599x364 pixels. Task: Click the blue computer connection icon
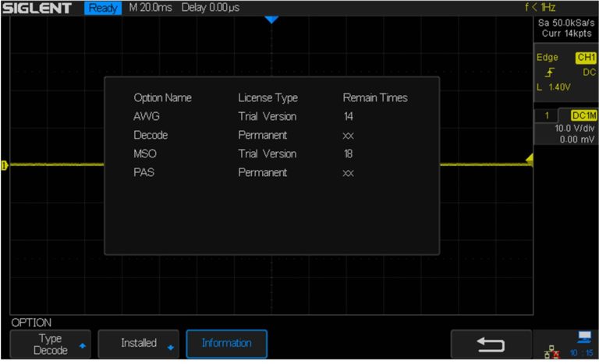(x=583, y=337)
